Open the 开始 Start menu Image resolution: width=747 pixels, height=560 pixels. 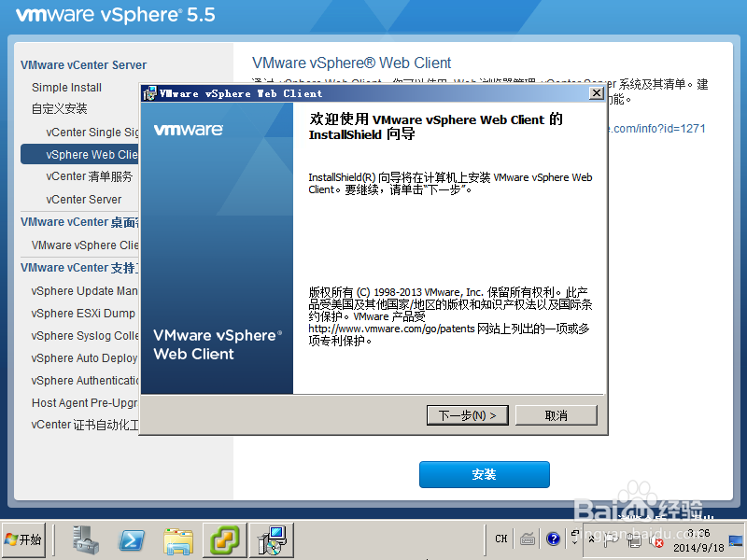(25, 540)
